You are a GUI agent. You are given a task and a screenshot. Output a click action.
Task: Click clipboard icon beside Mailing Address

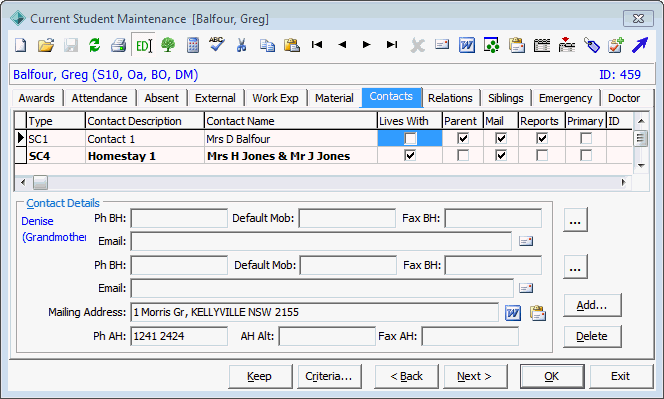538,313
